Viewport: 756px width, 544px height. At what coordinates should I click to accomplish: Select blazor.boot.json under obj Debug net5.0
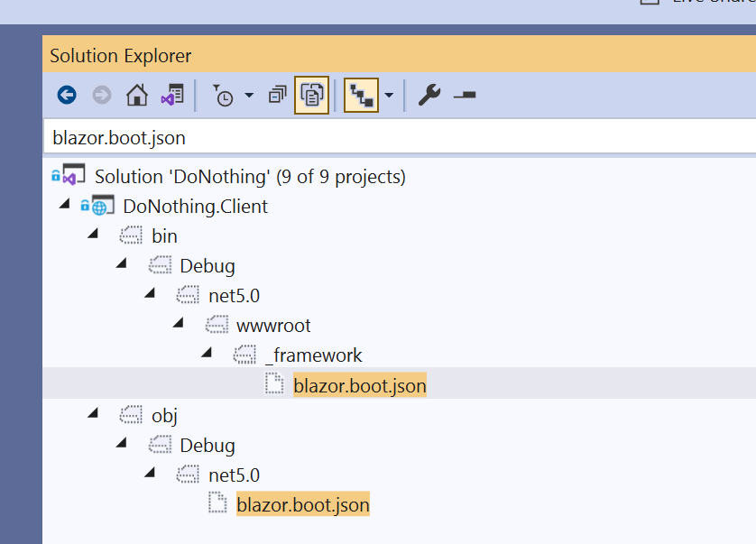(302, 504)
